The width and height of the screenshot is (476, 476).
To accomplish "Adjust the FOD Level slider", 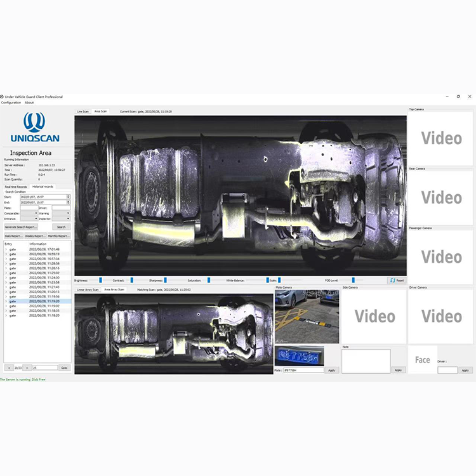I will pyautogui.click(x=353, y=280).
